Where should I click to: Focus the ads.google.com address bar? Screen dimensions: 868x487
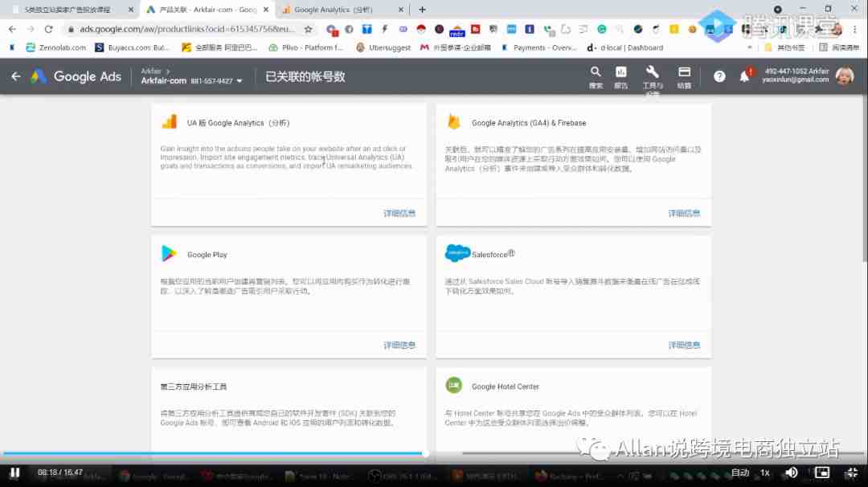[187, 29]
